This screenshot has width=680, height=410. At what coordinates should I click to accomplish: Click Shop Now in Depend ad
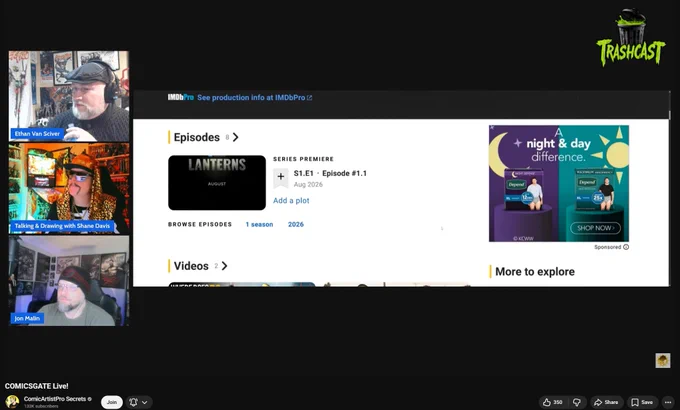[595, 228]
